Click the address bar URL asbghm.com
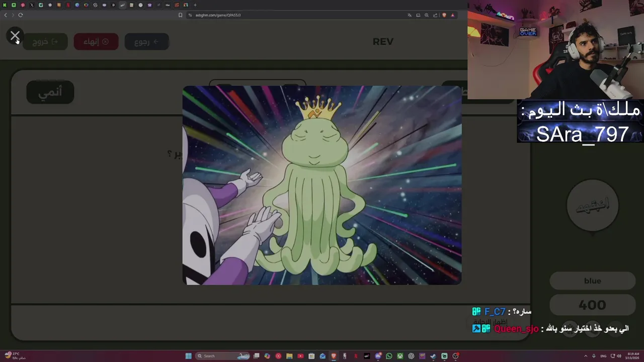Image resolution: width=644 pixels, height=362 pixels. tap(218, 15)
